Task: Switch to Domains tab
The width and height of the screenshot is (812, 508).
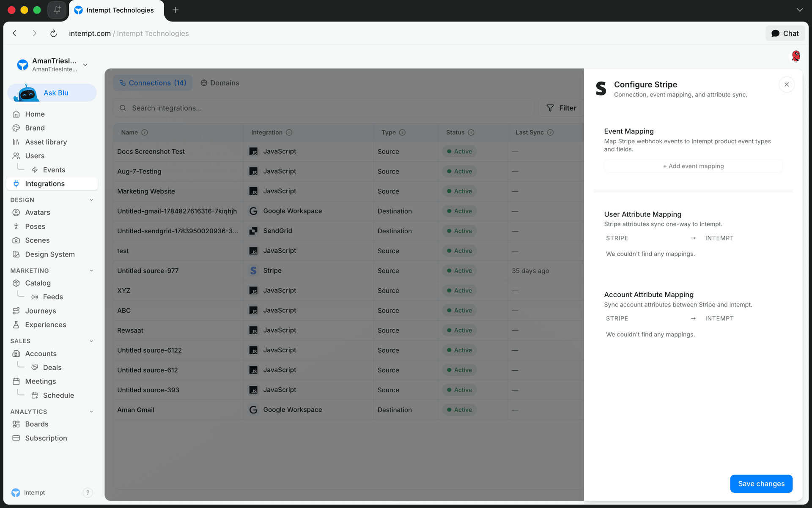Action: [220, 83]
